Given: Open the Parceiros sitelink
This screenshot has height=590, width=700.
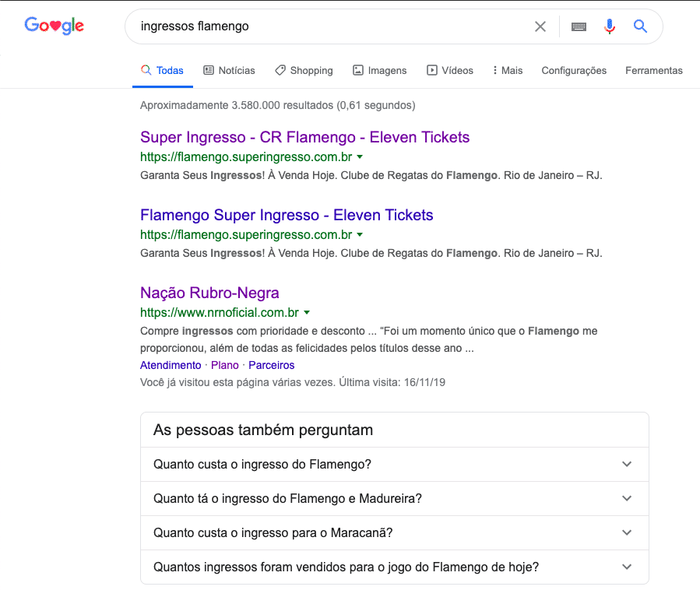Looking at the screenshot, I should (x=272, y=365).
